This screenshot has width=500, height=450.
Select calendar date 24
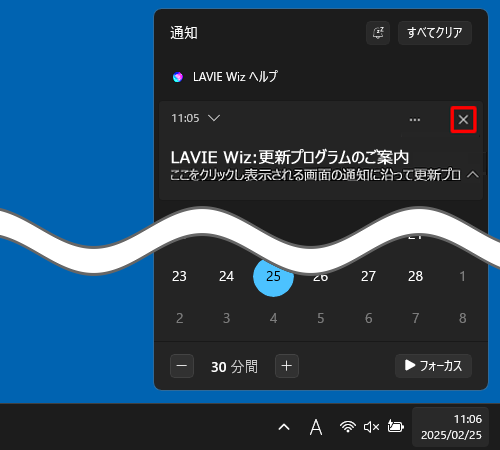pos(226,276)
